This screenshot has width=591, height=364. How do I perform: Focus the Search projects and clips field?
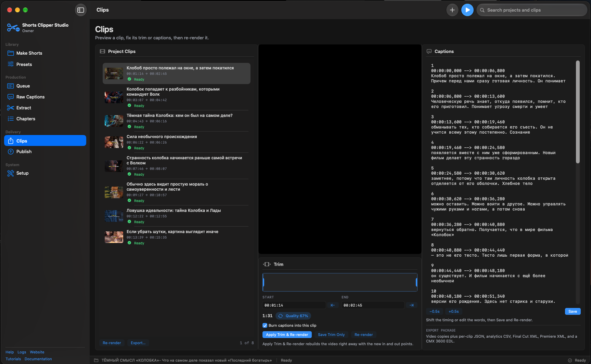coord(532,10)
